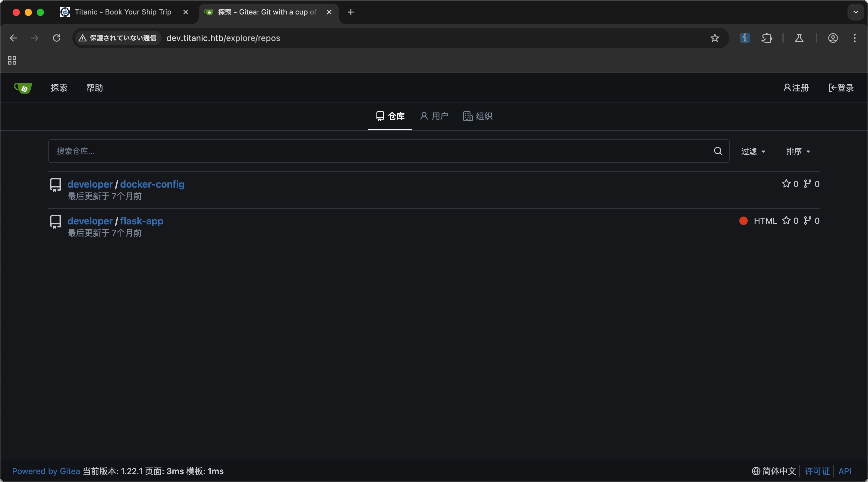Select the Titanic Book Your Ship Trip tab
Image resolution: width=868 pixels, height=482 pixels.
(x=123, y=12)
